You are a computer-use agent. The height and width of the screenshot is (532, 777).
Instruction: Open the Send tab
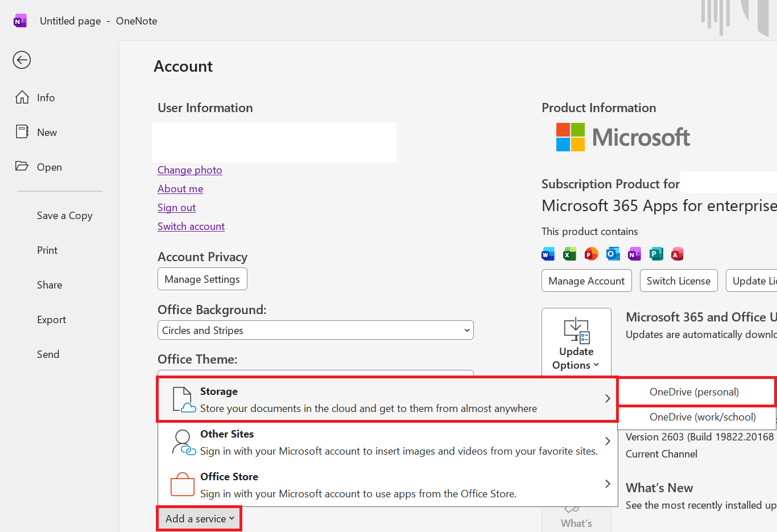click(48, 354)
